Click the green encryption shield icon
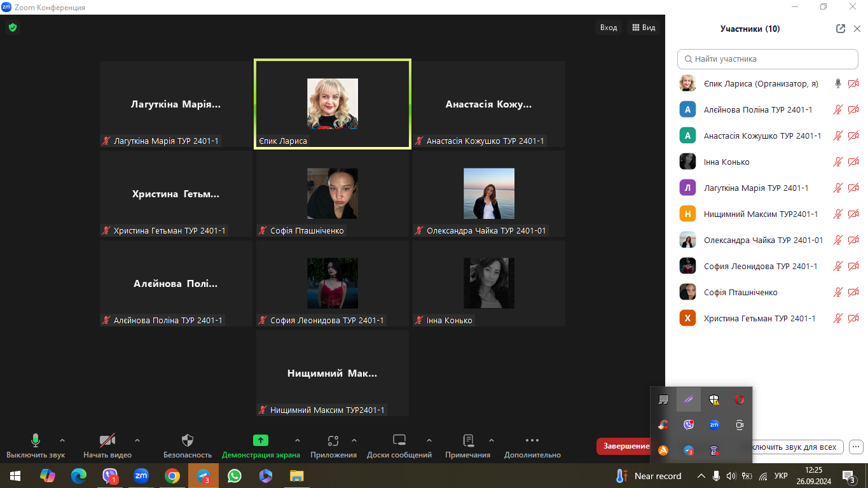Viewport: 868px width, 488px height. [12, 27]
